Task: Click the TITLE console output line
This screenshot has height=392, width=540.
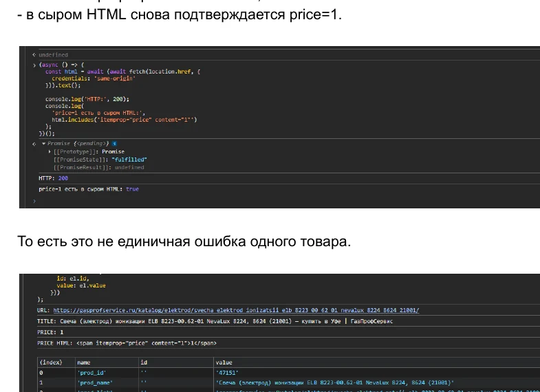Action: click(215, 321)
